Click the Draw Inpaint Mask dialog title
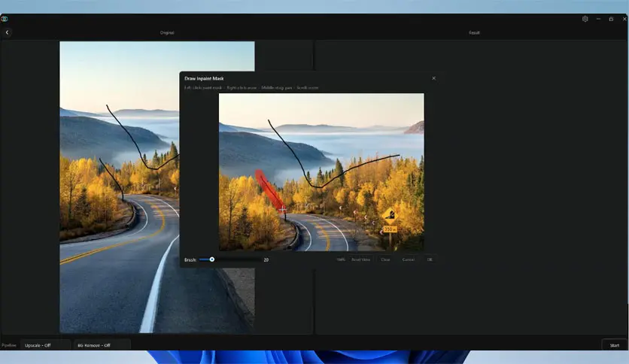 [204, 78]
